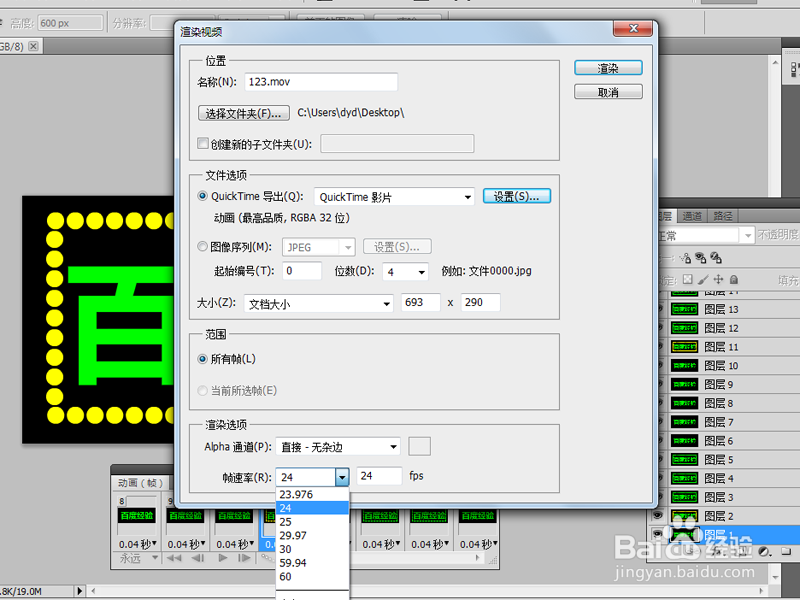Click 图层 2 layer thumbnail
This screenshot has width=800, height=600.
pyautogui.click(x=684, y=516)
